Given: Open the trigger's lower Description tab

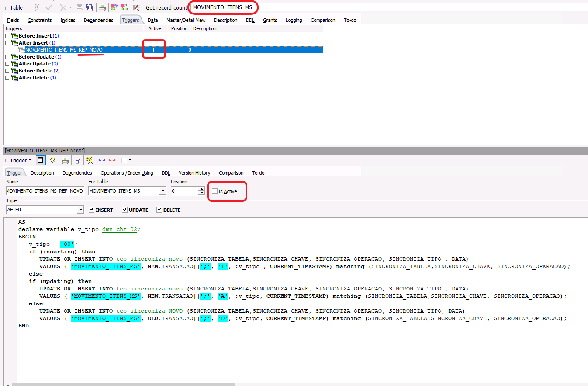Looking at the screenshot, I should [x=42, y=173].
